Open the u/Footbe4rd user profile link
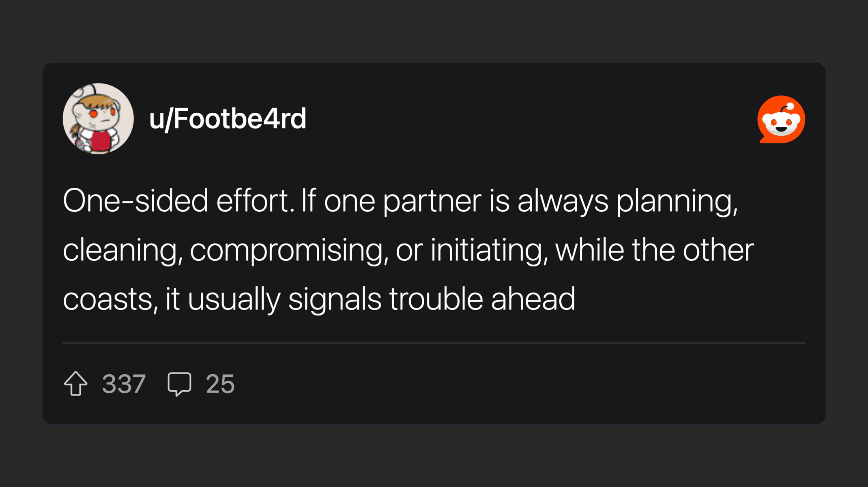The image size is (868, 487). [228, 119]
